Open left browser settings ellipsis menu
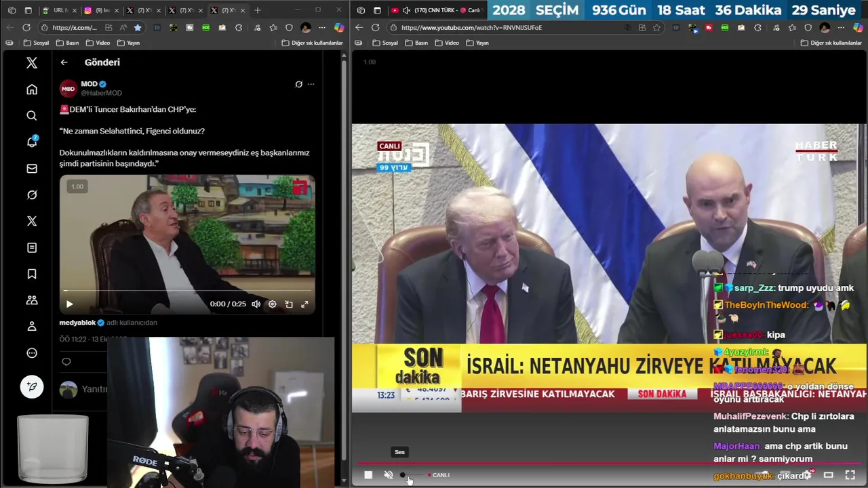The height and width of the screenshot is (488, 868). (322, 28)
